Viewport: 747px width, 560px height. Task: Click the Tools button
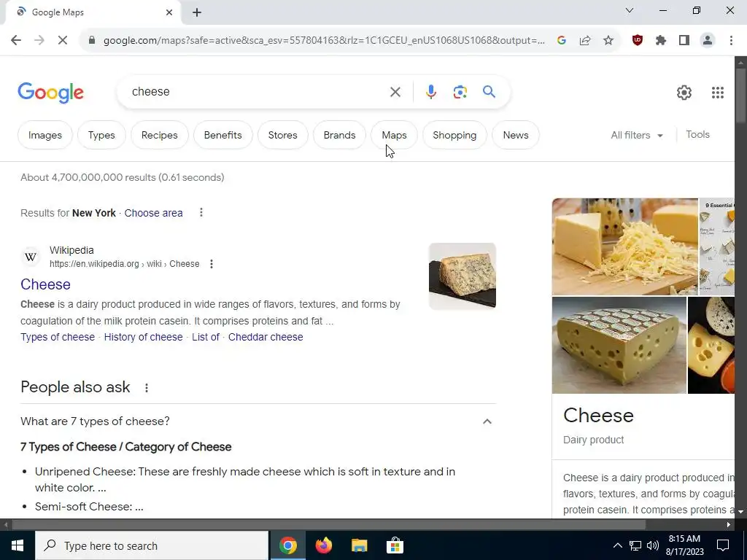click(x=697, y=135)
